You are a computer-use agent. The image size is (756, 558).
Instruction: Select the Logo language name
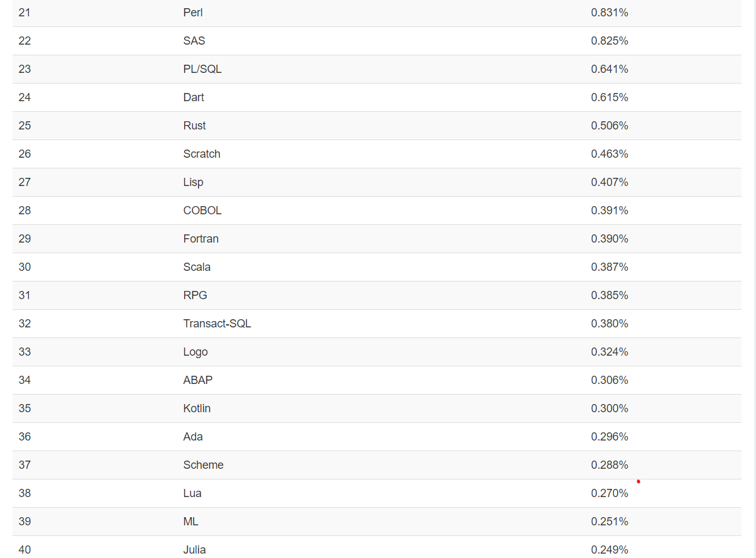(x=195, y=352)
